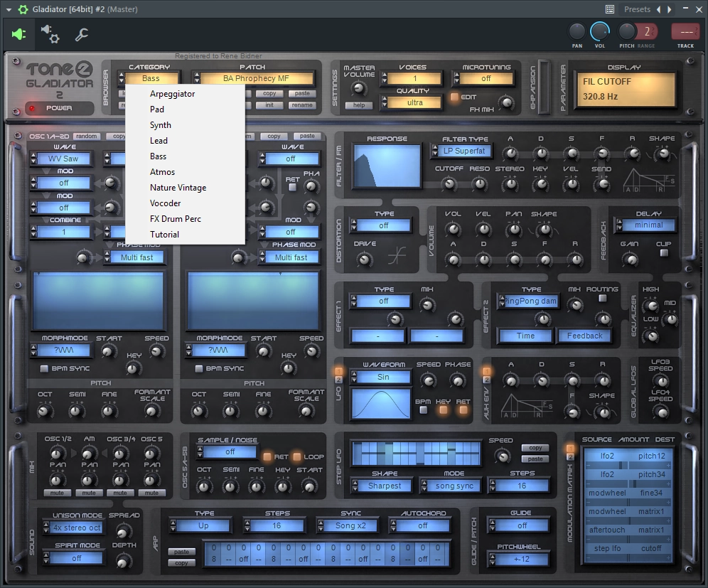This screenshot has width=708, height=588.
Task: Click the spirit mode DEPTH knob
Action: (123, 562)
